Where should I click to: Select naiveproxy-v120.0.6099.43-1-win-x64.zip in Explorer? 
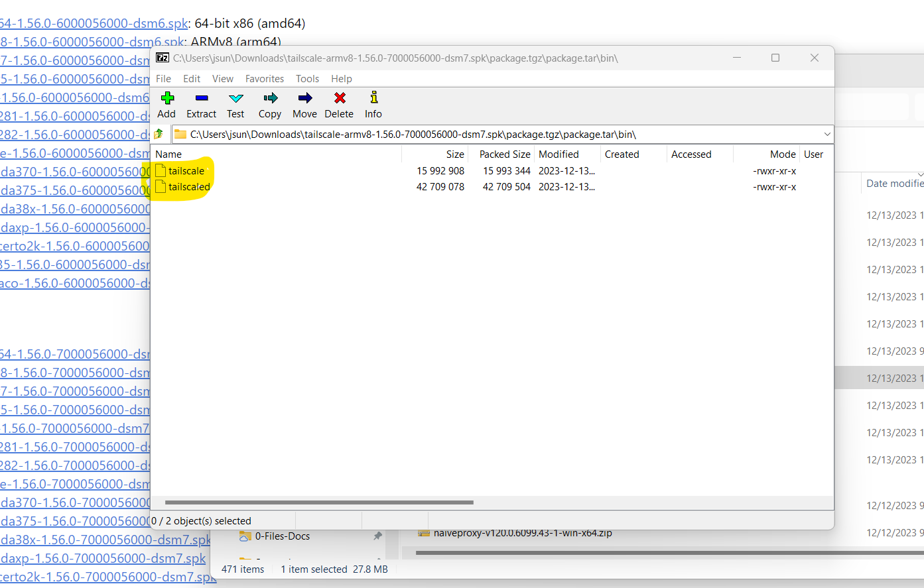523,533
